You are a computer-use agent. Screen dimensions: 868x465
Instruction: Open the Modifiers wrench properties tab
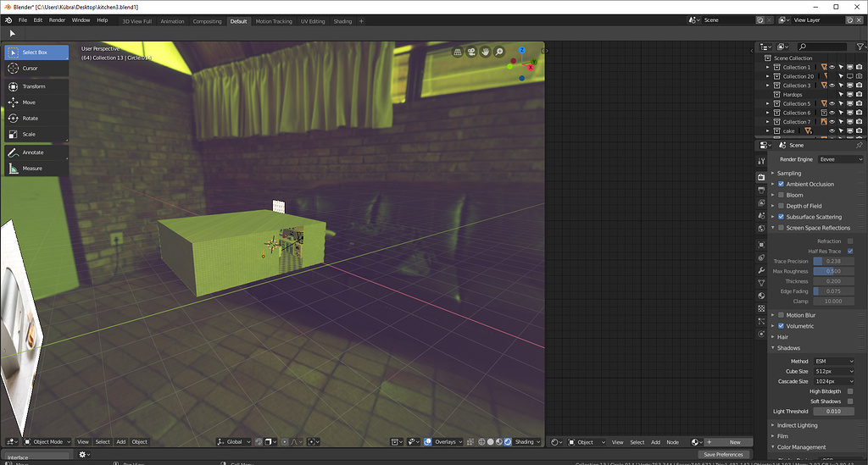[761, 270]
